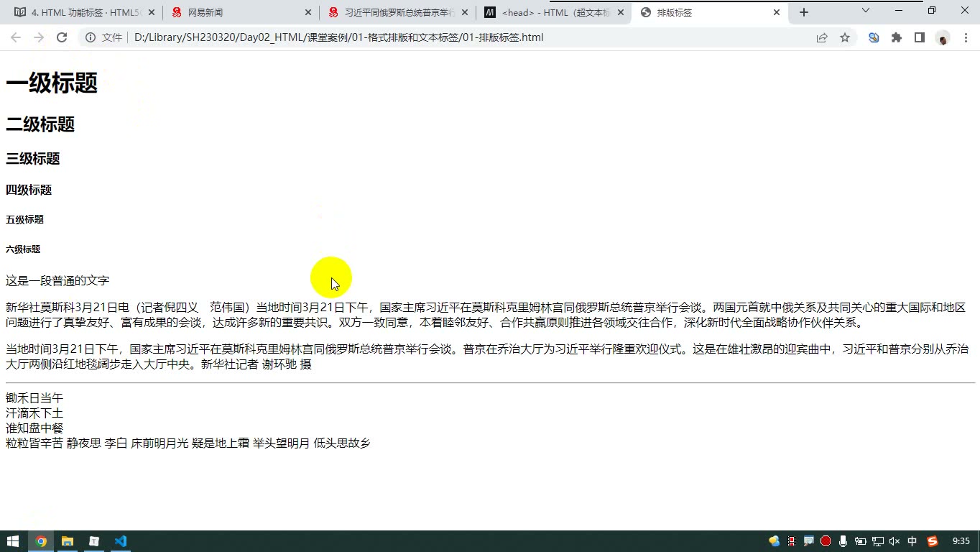
Task: Close the 网易新闻 tab
Action: [x=308, y=12]
